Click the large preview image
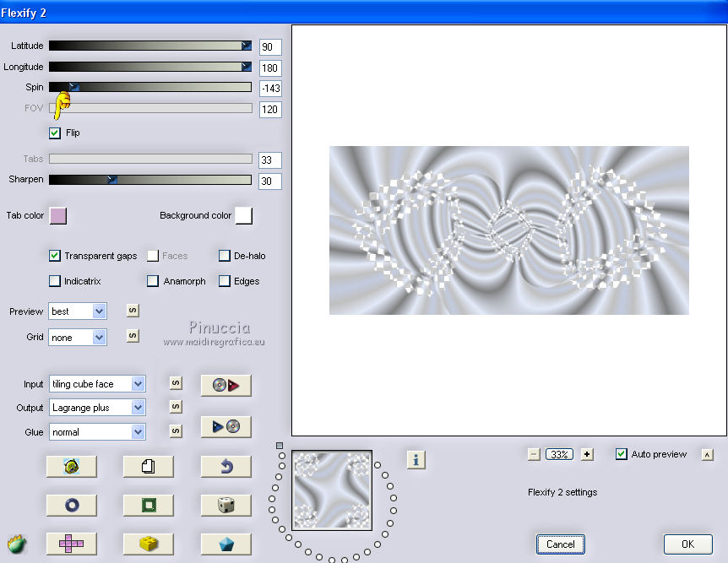The width and height of the screenshot is (728, 563). 509,230
